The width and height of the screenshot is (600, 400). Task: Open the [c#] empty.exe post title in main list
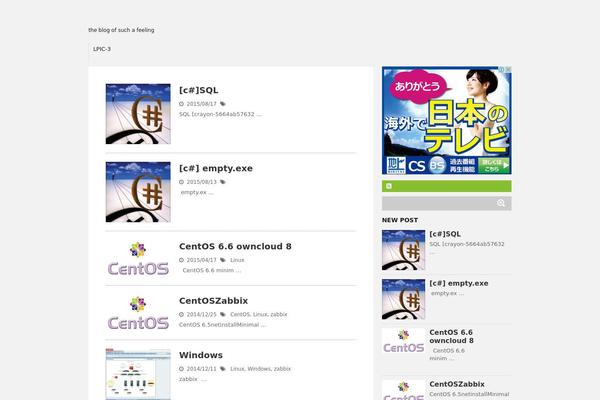pos(216,168)
